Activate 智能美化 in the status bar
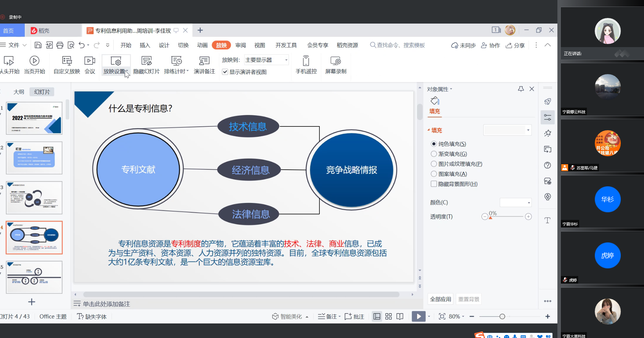 click(290, 316)
